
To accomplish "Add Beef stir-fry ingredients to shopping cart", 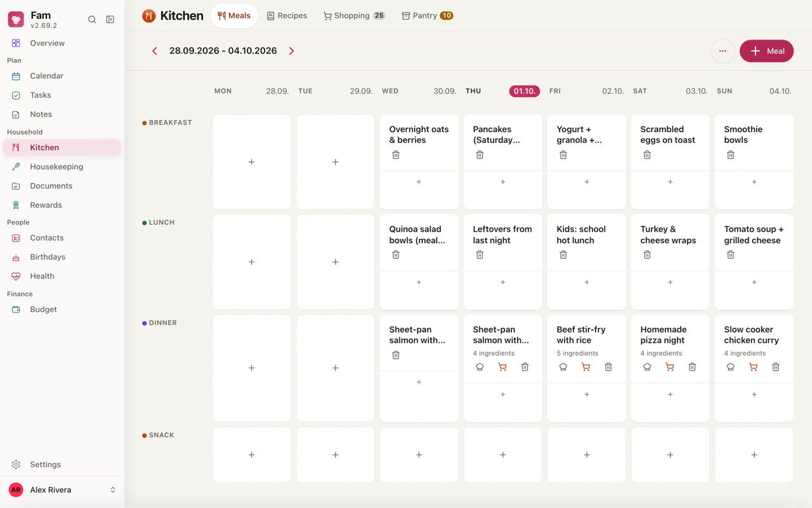I will (x=586, y=367).
